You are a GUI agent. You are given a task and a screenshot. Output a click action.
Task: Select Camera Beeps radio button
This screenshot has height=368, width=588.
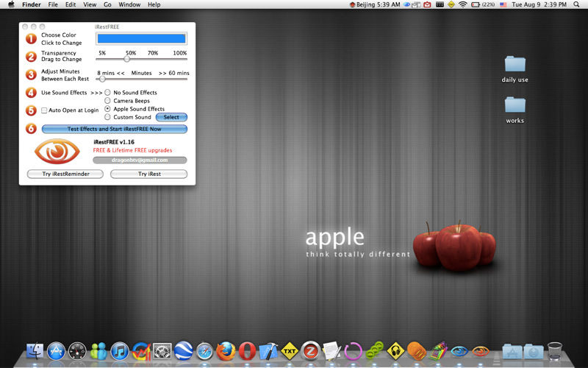click(x=107, y=101)
